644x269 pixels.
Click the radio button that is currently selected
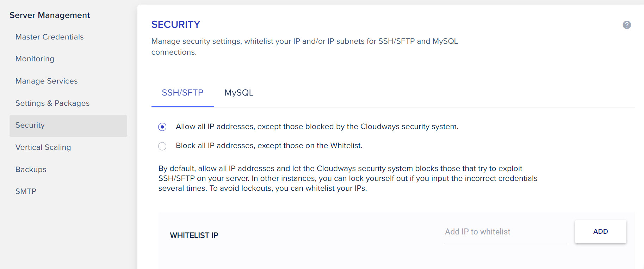pyautogui.click(x=162, y=127)
